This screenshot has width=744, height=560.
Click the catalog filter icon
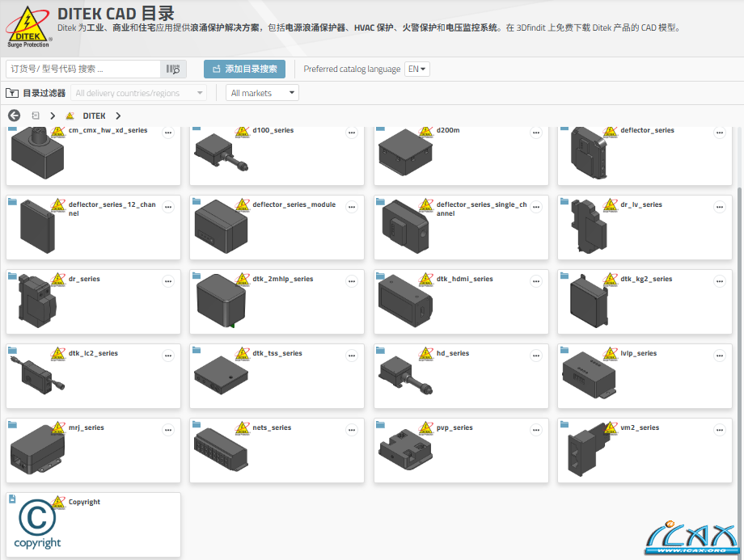coord(12,93)
